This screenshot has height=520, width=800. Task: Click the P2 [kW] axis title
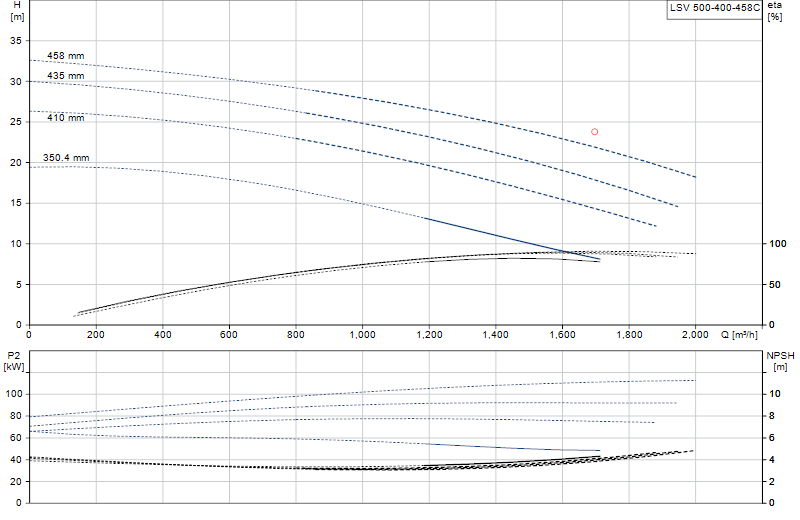14,361
